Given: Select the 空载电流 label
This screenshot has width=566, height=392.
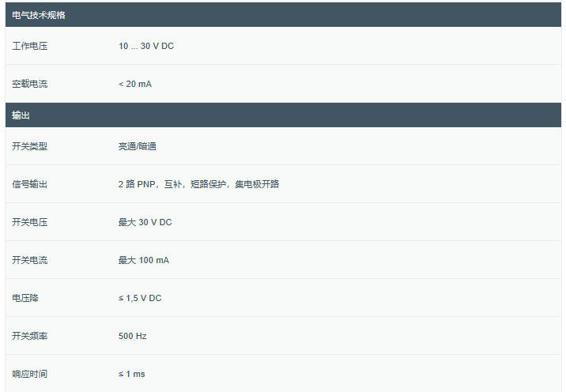Looking at the screenshot, I should pyautogui.click(x=30, y=84).
